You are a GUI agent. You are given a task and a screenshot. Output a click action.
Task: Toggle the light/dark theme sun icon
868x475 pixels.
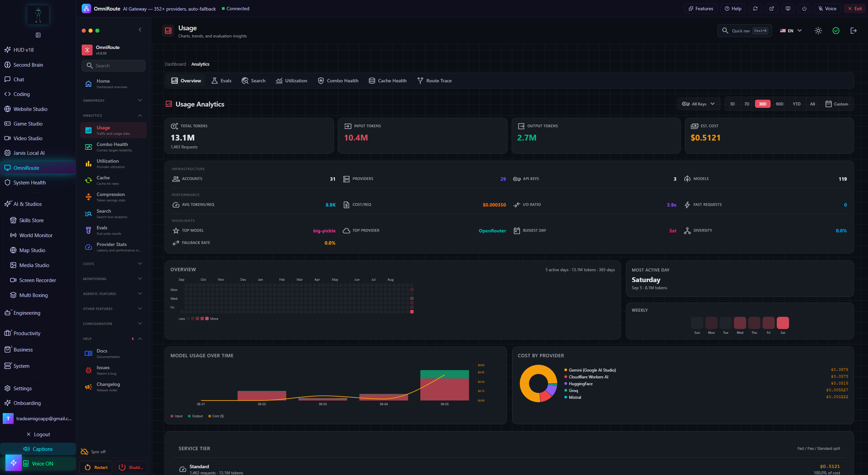click(x=818, y=31)
